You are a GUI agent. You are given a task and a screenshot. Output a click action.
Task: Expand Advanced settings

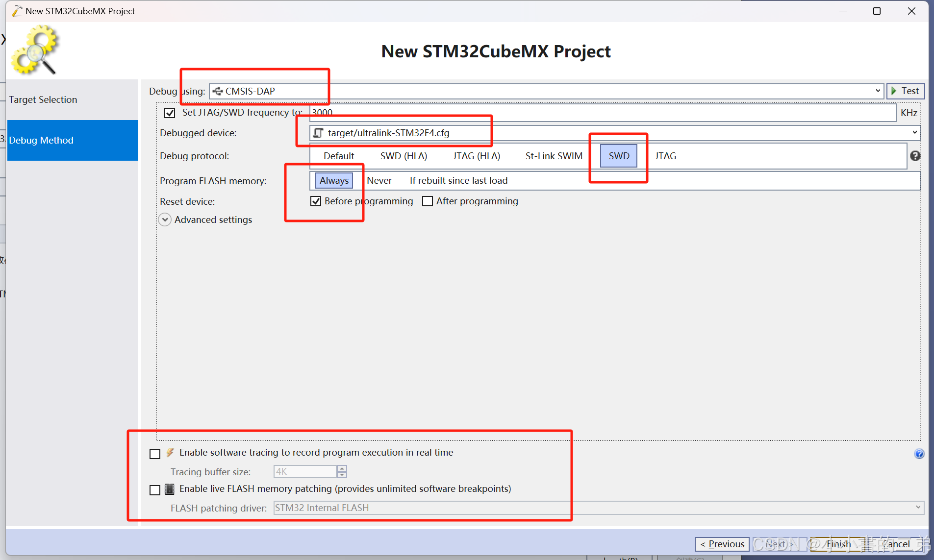click(165, 219)
